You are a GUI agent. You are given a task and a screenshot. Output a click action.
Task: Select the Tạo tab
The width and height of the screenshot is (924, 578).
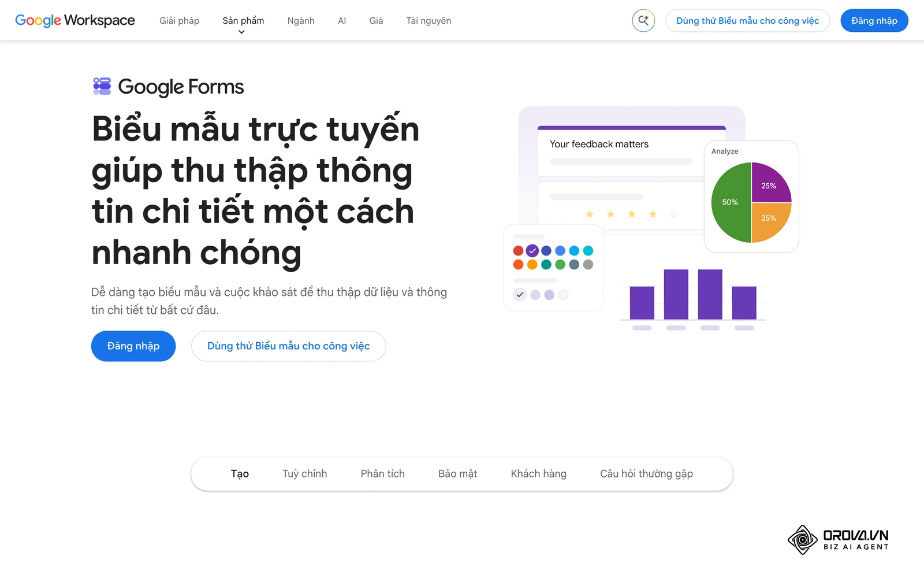(x=240, y=474)
